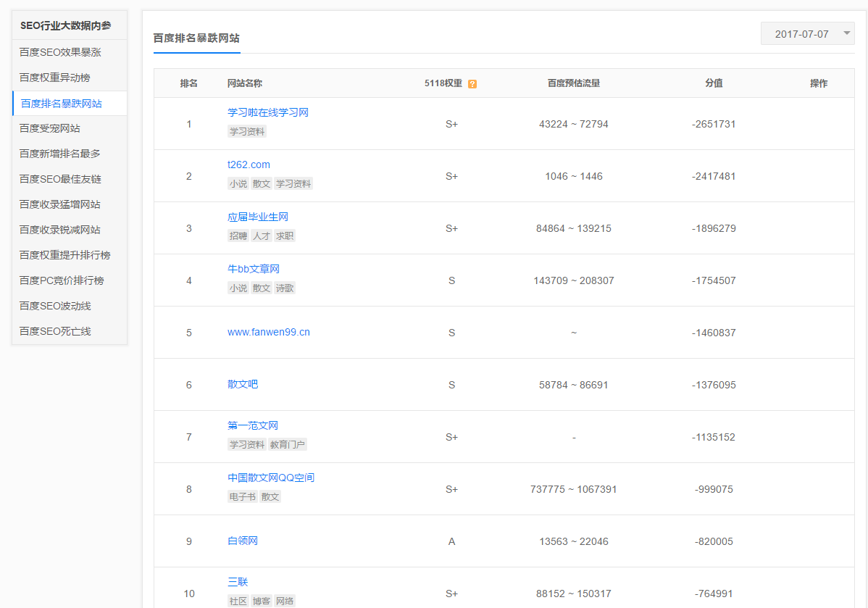Click score value -2651731

click(714, 124)
